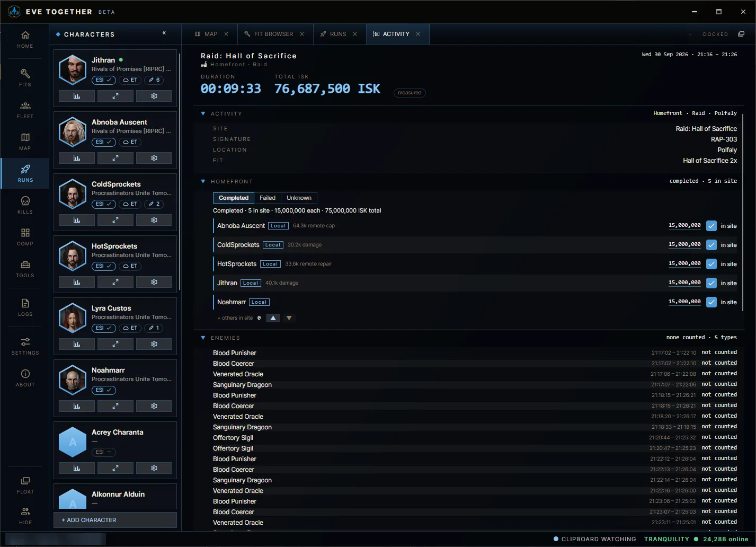Image resolution: width=756 pixels, height=547 pixels.
Task: Click the Docked status label
Action: point(715,34)
